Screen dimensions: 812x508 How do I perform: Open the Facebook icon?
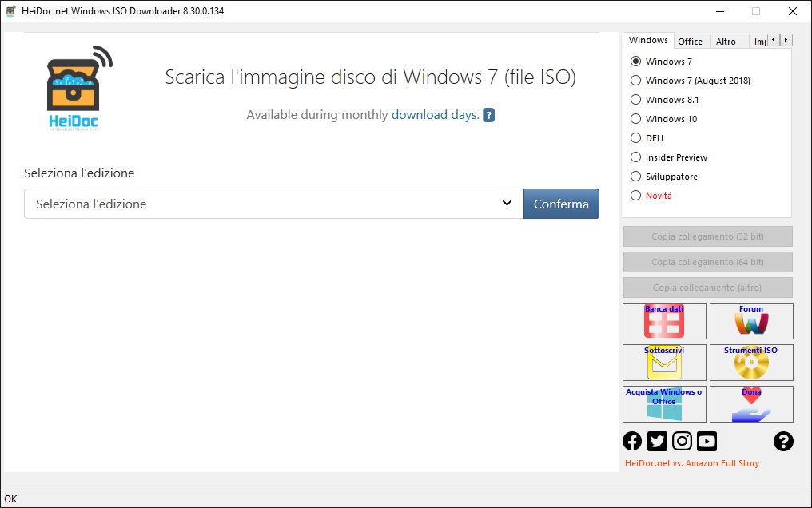(x=632, y=441)
